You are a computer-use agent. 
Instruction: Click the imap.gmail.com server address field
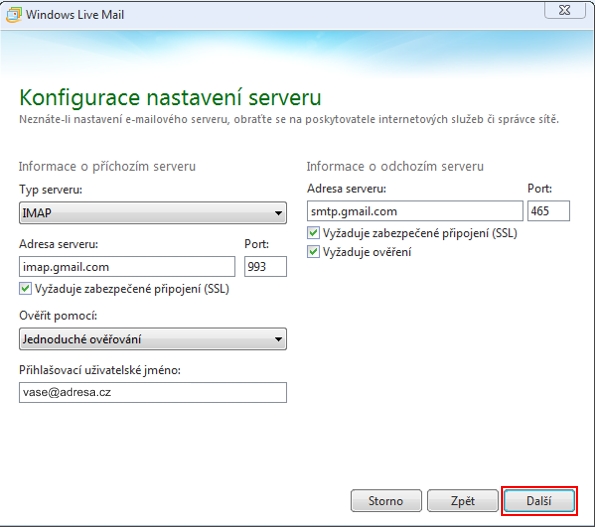[127, 267]
